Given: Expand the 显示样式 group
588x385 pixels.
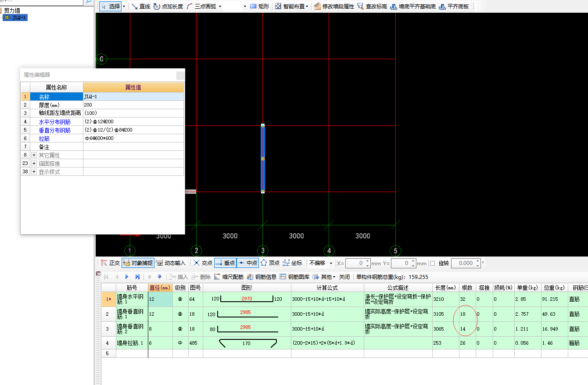Looking at the screenshot, I should [34, 172].
